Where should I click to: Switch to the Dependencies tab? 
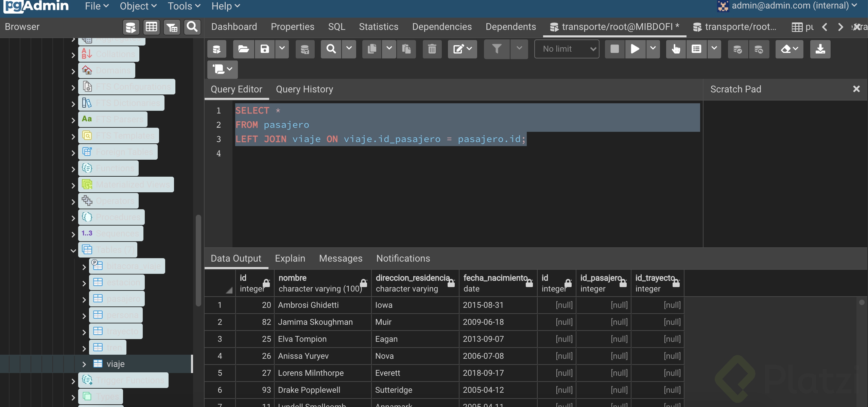[x=442, y=27]
